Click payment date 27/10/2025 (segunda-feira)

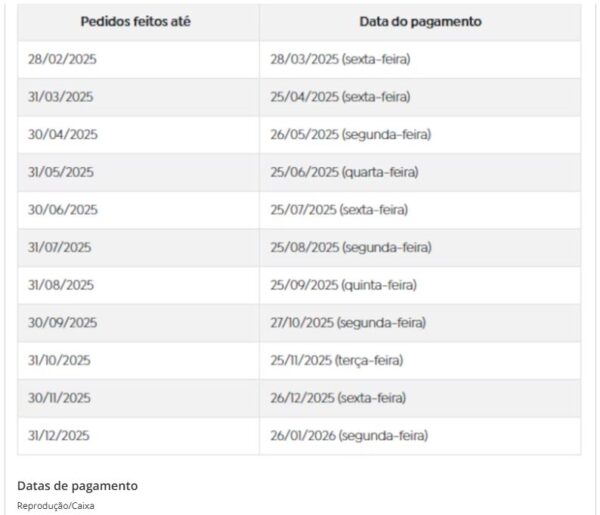click(x=348, y=323)
